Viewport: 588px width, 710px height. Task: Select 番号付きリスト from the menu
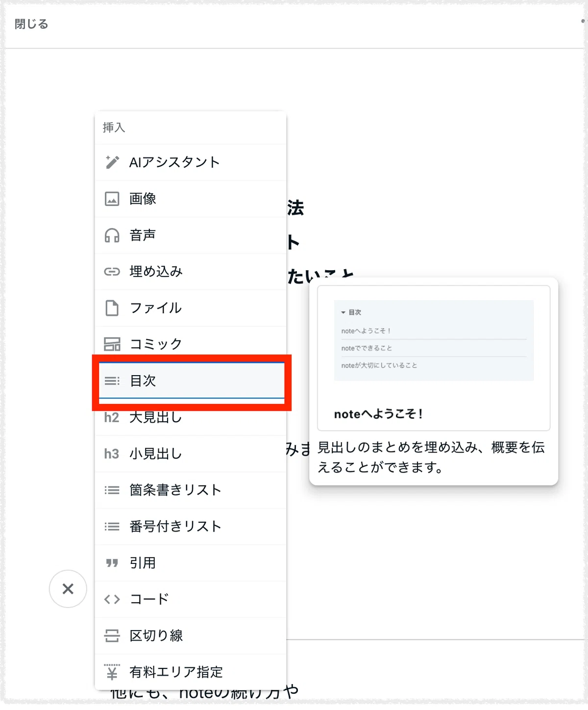[x=191, y=527]
